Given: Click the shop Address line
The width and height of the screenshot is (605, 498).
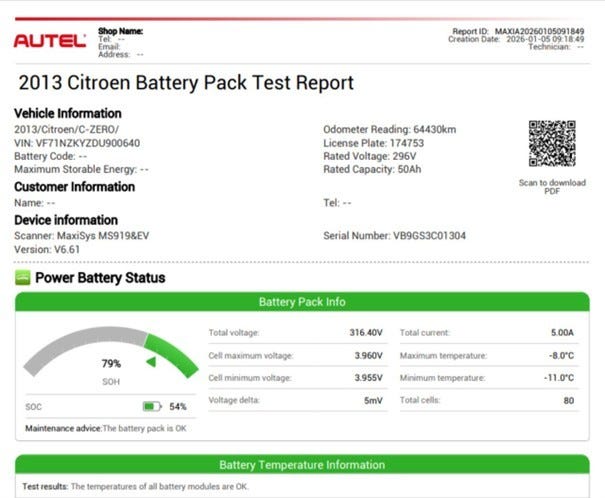Looking at the screenshot, I should pyautogui.click(x=121, y=54).
